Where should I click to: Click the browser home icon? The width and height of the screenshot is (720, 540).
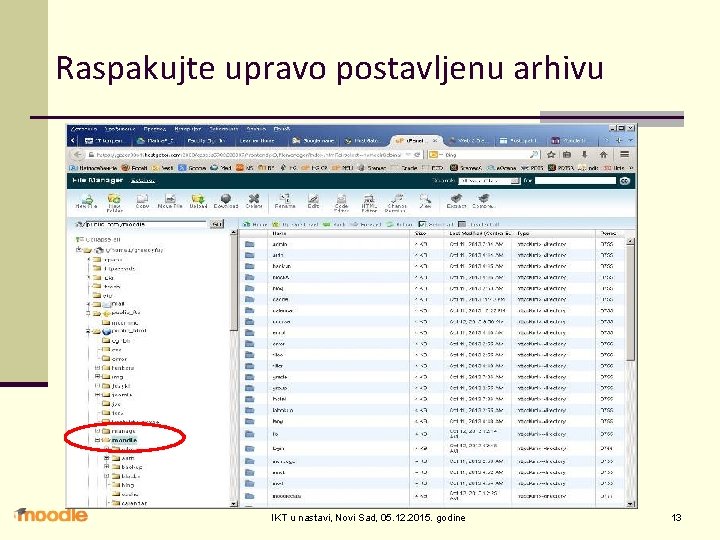(603, 155)
